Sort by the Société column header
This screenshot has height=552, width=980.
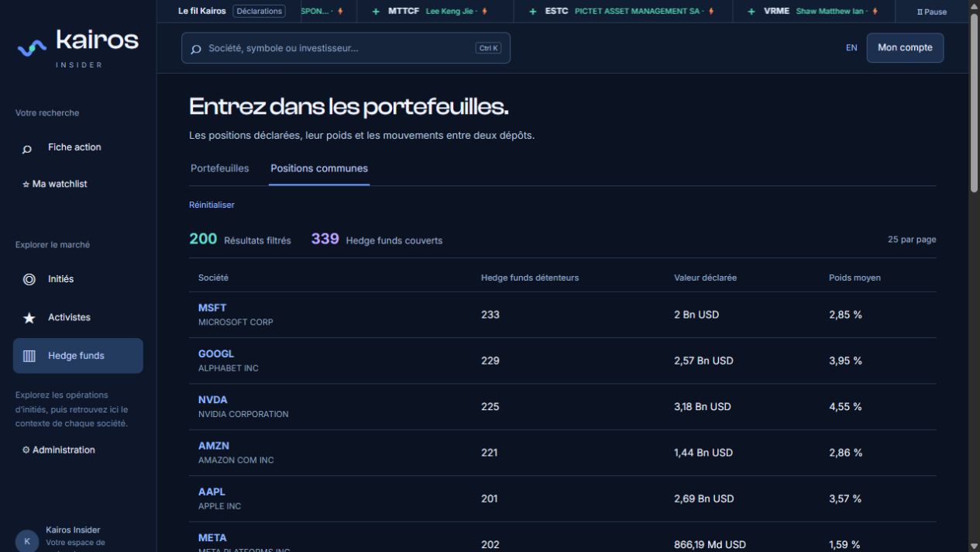point(213,278)
